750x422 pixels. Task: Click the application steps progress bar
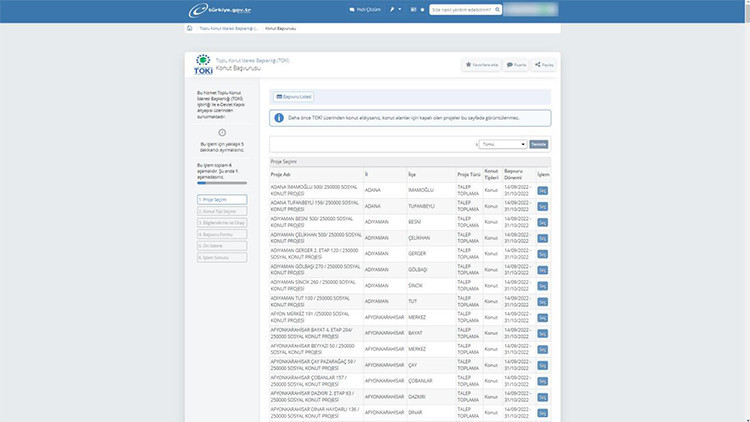pyautogui.click(x=223, y=183)
